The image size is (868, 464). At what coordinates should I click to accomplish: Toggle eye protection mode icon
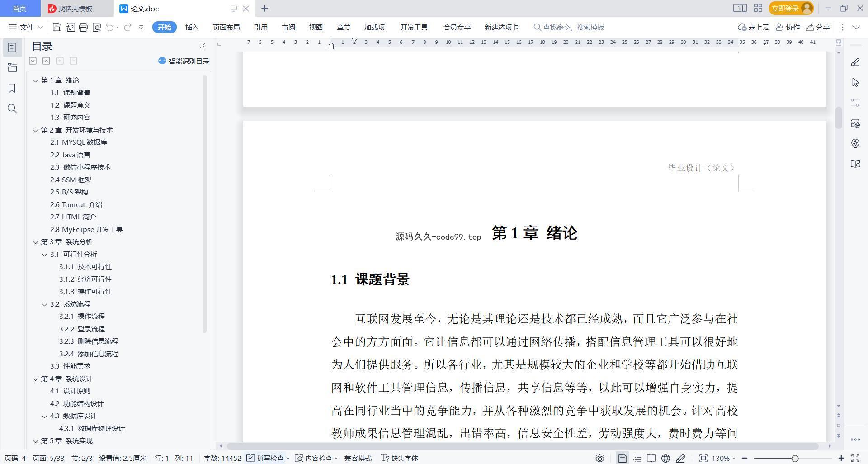[600, 458]
